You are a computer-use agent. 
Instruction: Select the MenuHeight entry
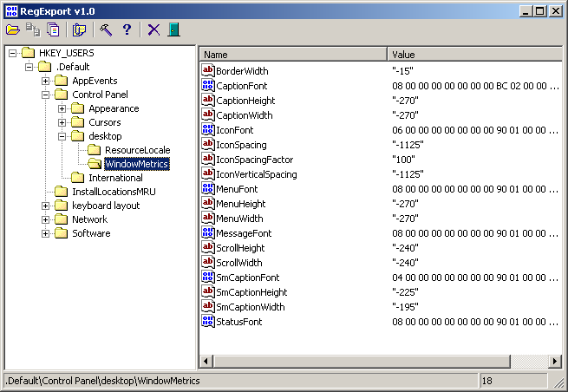pos(240,204)
